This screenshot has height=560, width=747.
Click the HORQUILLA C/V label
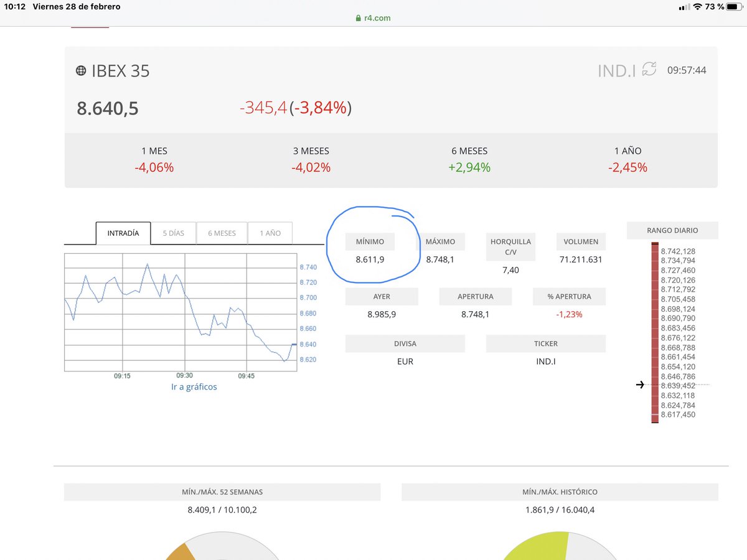[510, 246]
